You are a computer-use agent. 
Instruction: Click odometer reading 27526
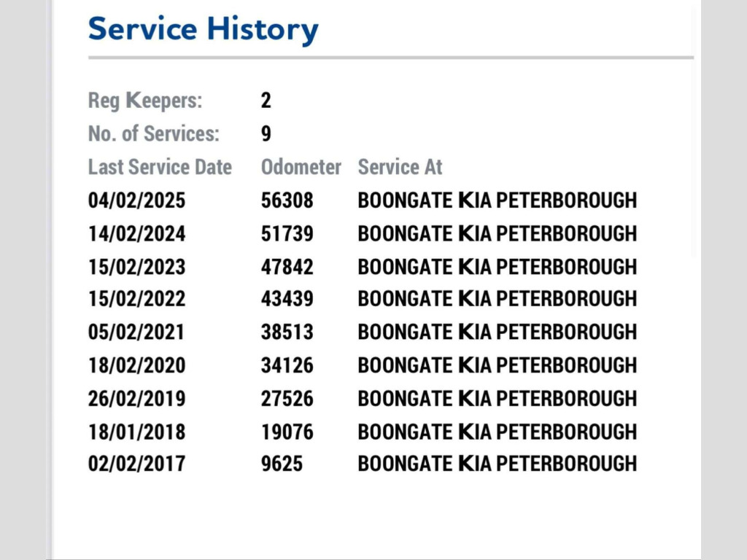pyautogui.click(x=287, y=399)
